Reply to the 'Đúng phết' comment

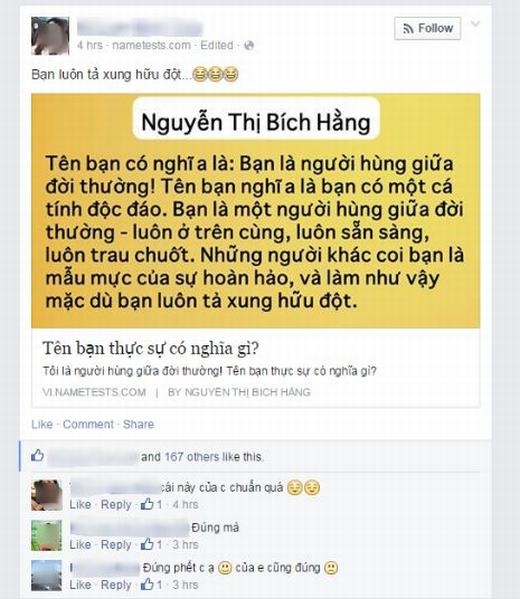pyautogui.click(x=116, y=584)
